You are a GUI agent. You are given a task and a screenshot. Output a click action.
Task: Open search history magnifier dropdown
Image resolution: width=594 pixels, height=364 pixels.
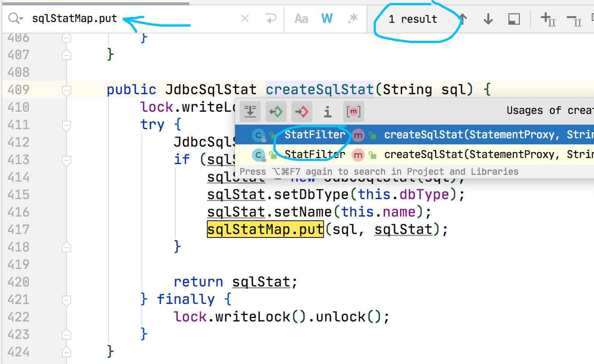click(16, 18)
